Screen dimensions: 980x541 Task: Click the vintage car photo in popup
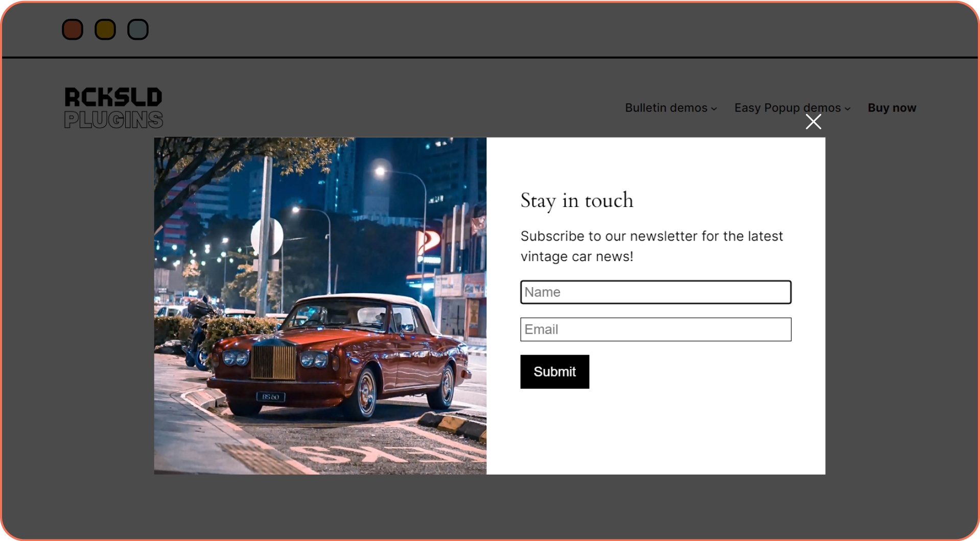click(x=320, y=305)
